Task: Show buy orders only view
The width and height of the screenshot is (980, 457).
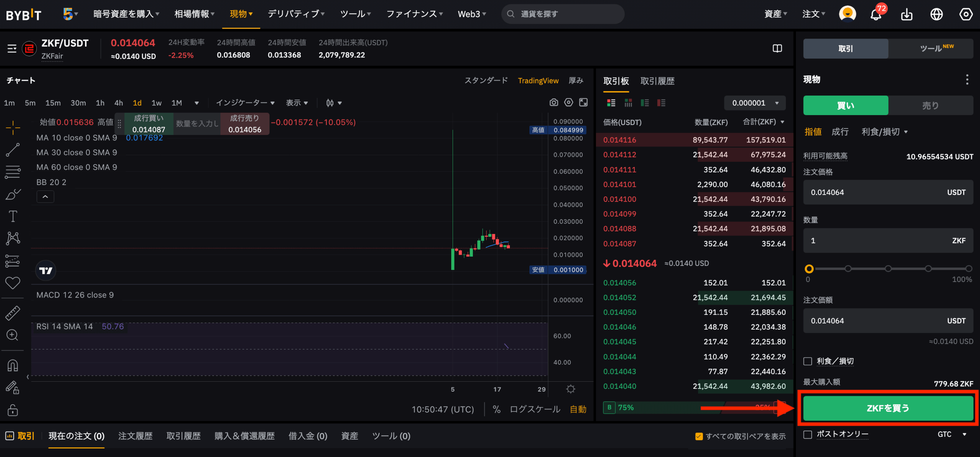Action: [645, 103]
